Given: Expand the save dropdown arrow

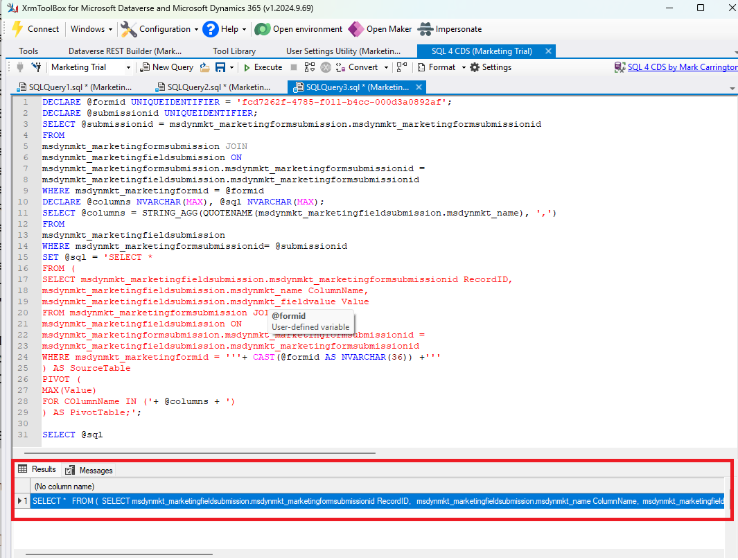Looking at the screenshot, I should pyautogui.click(x=231, y=67).
